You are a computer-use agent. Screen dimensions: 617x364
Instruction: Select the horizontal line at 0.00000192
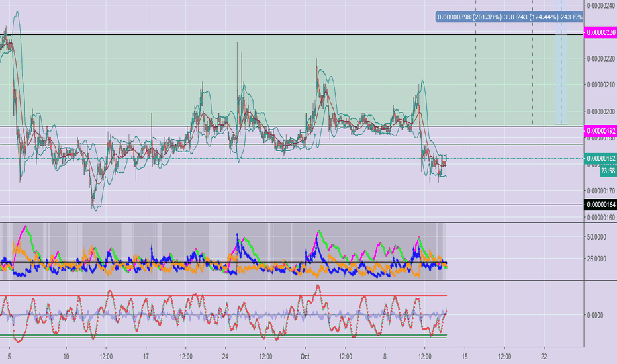[x=291, y=126]
